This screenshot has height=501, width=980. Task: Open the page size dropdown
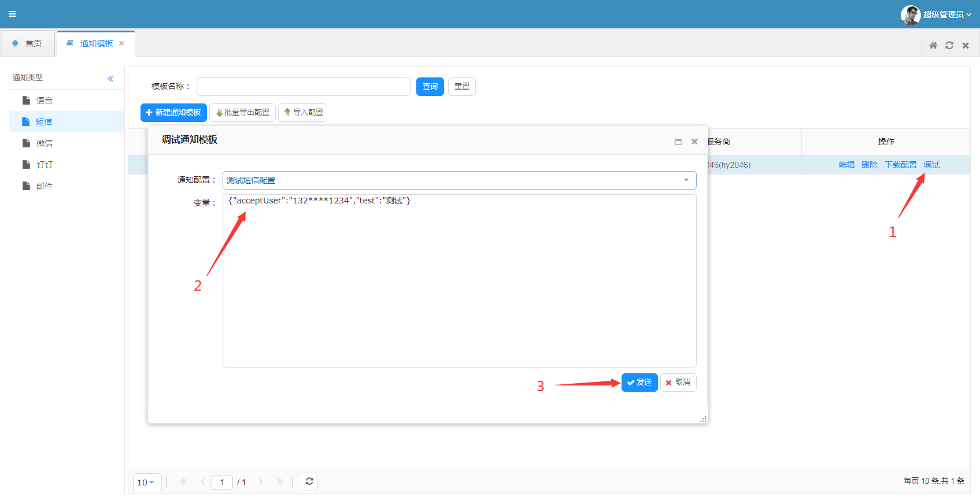pyautogui.click(x=146, y=482)
